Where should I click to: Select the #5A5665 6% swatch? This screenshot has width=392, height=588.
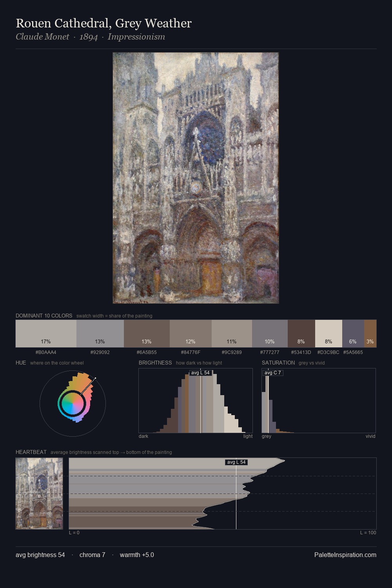coord(353,334)
